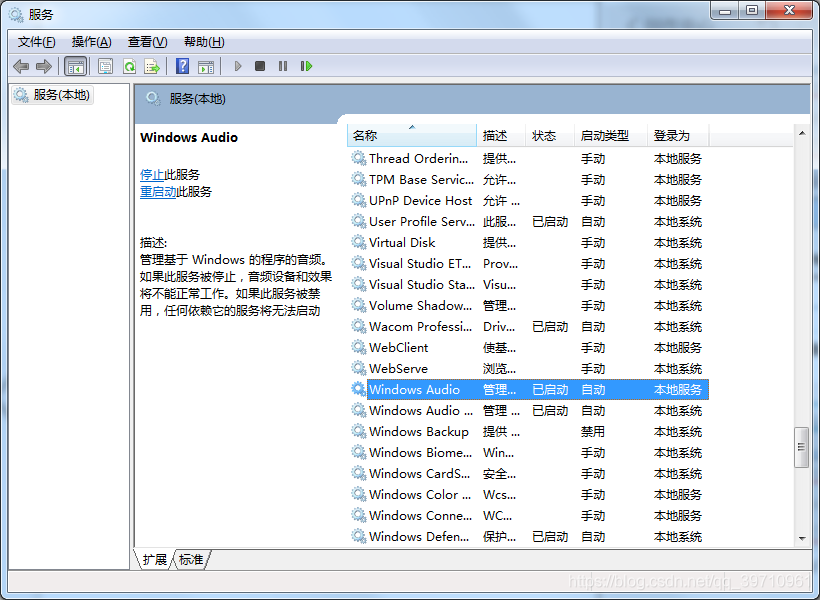Select the Windows Audio ... row with 本地系统
Screen dimensions: 820x600
(528, 410)
